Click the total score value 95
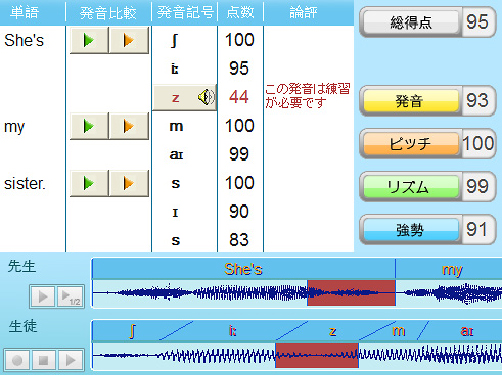This screenshot has height=376, width=502. point(477,22)
